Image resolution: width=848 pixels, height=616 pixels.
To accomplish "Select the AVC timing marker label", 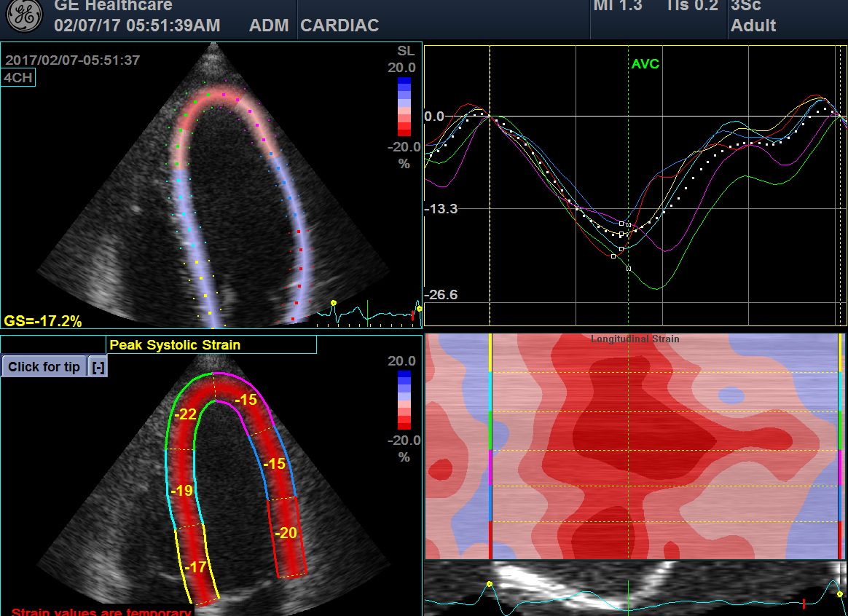I will [645, 64].
